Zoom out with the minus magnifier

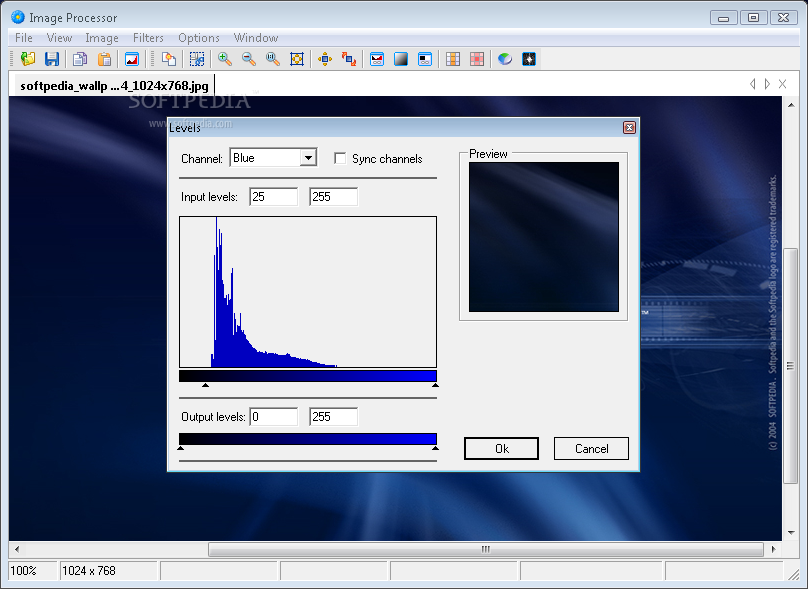pyautogui.click(x=249, y=59)
